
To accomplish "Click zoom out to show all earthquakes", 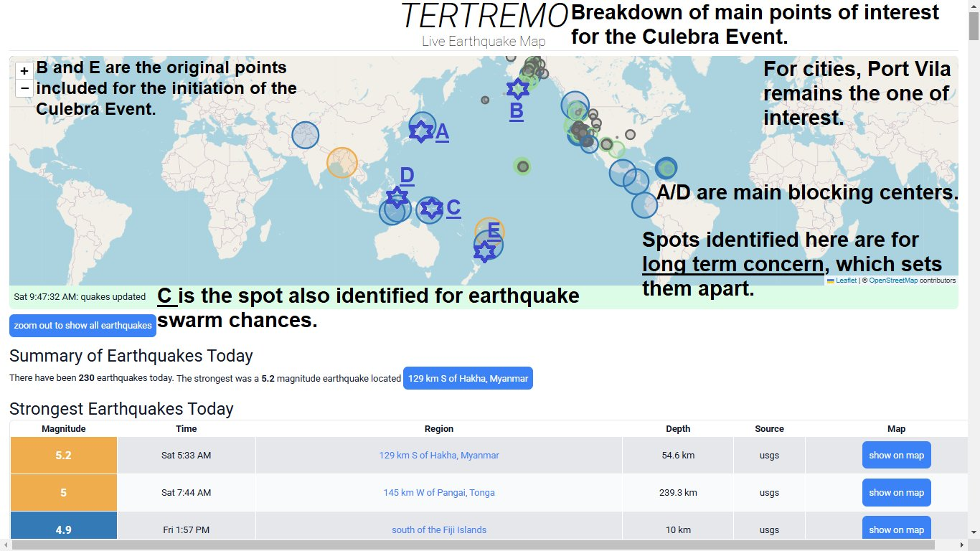I will [83, 326].
